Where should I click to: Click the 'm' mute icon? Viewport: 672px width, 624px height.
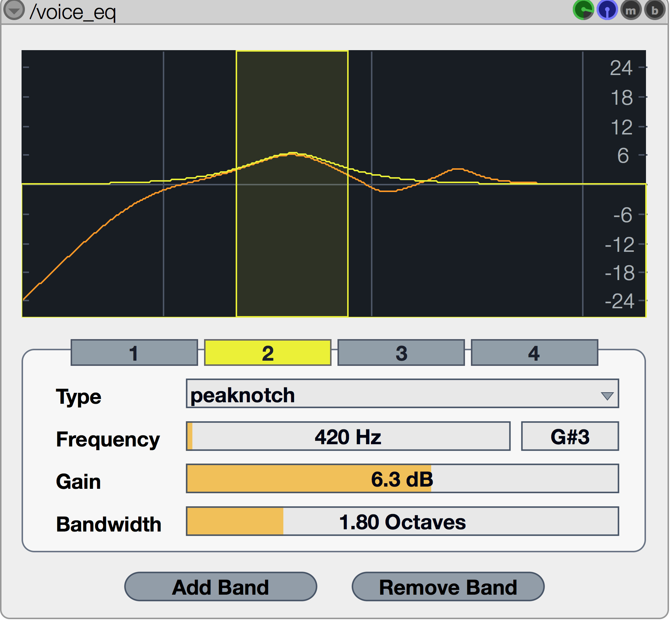click(631, 11)
